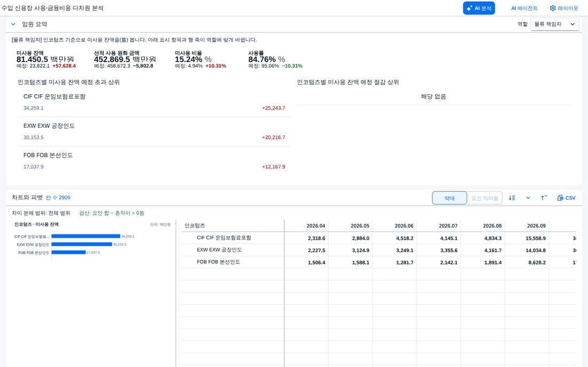Click the 해당 없음 text

pos(434,97)
